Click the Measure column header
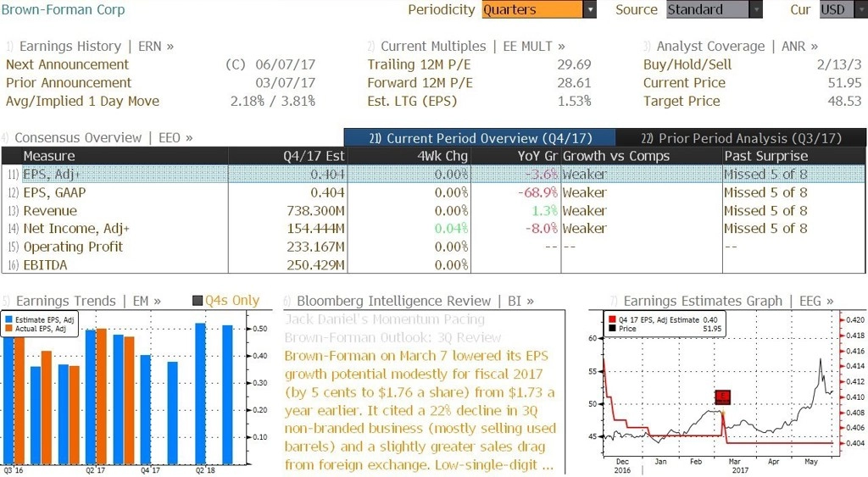Screen dimensions: 868x477 [x=125, y=156]
